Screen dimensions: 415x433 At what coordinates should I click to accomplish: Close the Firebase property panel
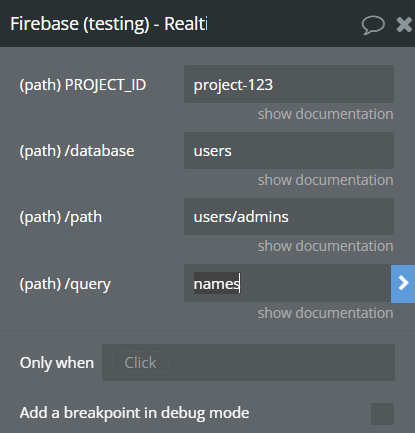click(404, 25)
